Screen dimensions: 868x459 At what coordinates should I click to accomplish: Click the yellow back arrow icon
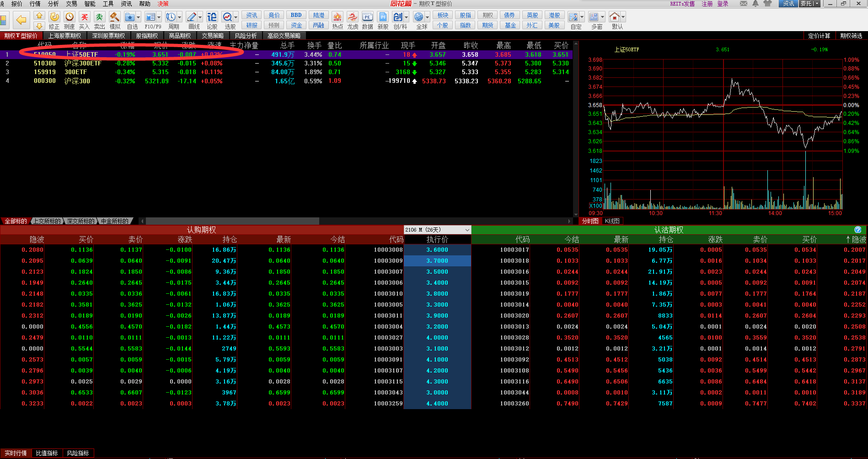(21, 20)
